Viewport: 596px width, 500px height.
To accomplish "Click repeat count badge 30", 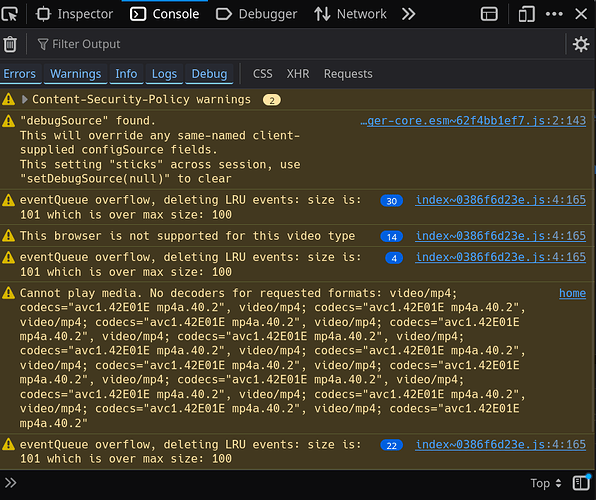I will click(x=392, y=201).
